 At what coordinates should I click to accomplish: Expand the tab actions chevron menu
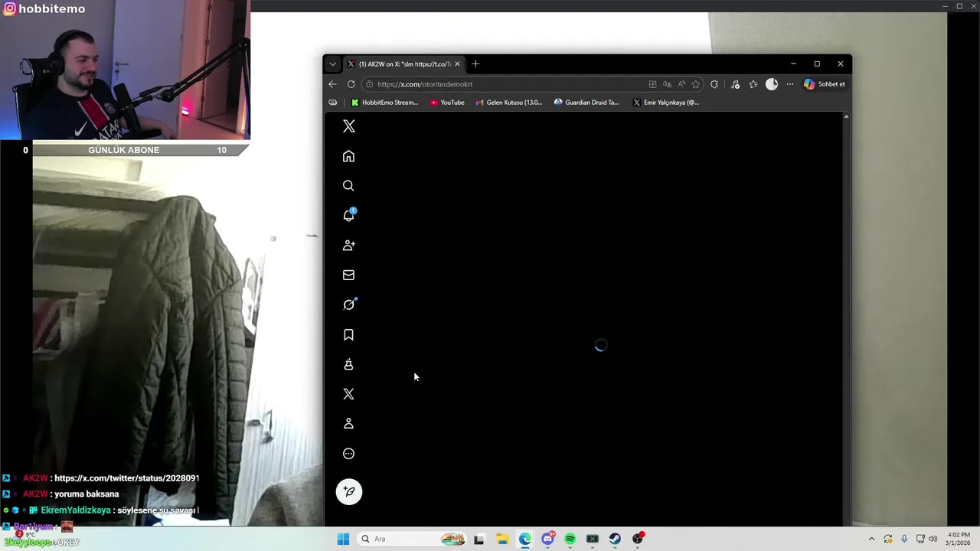332,64
